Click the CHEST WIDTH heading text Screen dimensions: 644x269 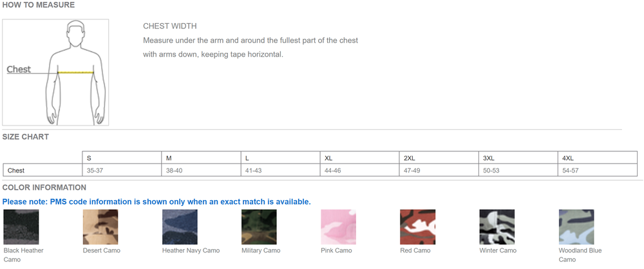(170, 26)
